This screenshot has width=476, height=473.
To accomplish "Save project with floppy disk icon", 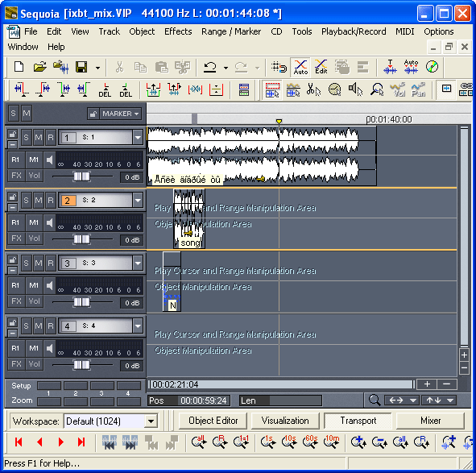I will pyautogui.click(x=81, y=67).
